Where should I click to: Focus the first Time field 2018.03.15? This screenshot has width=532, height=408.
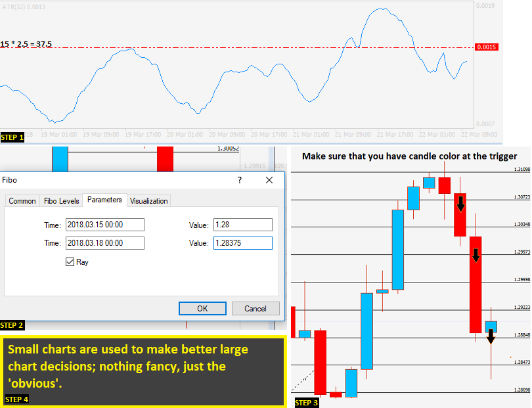click(x=105, y=225)
